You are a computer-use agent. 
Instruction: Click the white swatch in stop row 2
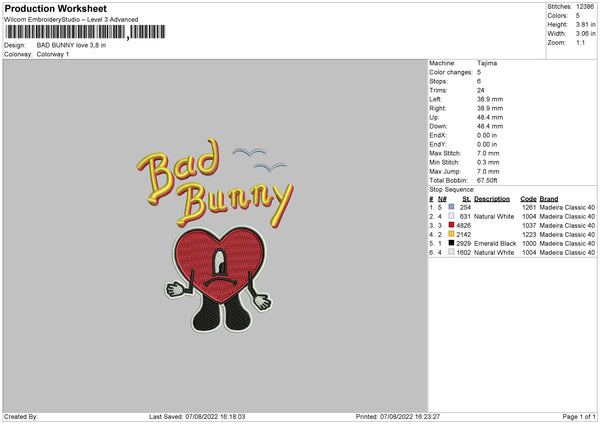(x=452, y=216)
